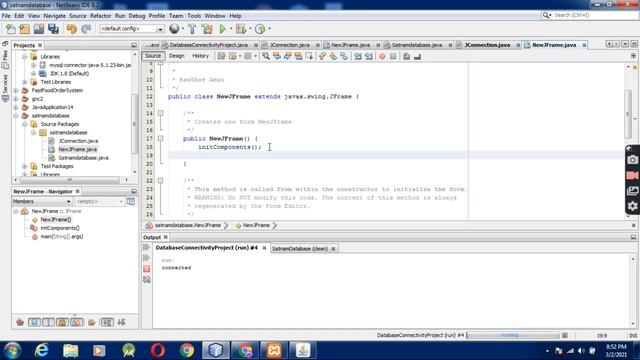640x360 pixels.
Task: Click the running progress bar in status bar
Action: click(x=513, y=336)
